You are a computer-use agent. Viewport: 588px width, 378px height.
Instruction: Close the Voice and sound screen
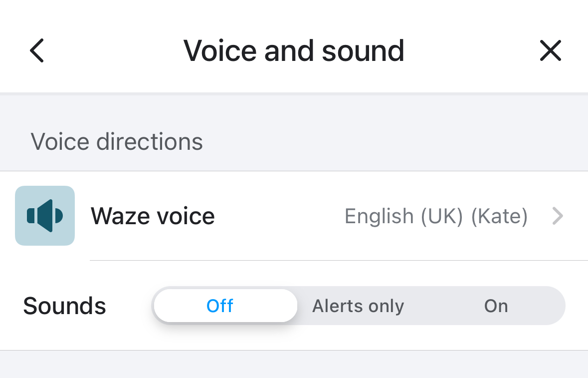coord(551,50)
